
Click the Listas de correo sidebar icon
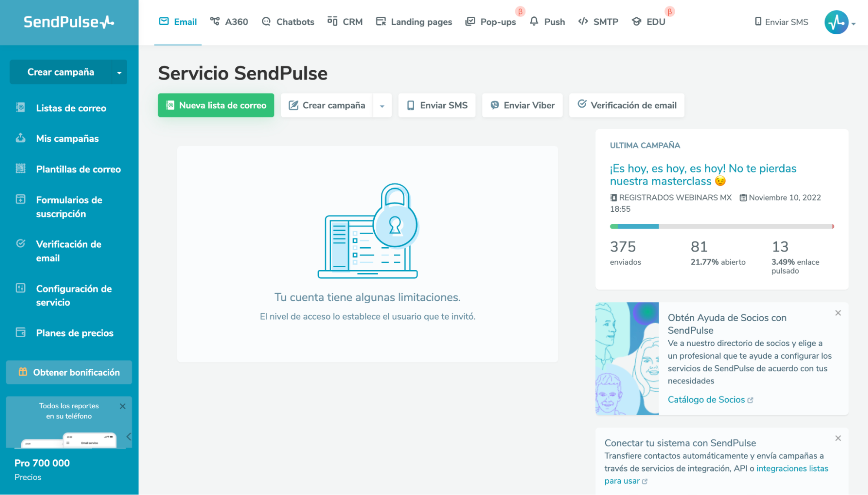[20, 107]
